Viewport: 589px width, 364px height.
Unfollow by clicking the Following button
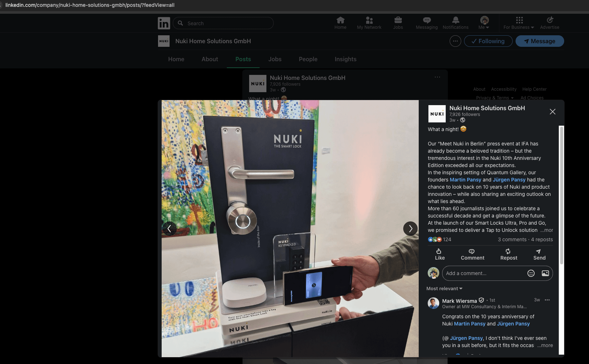488,41
